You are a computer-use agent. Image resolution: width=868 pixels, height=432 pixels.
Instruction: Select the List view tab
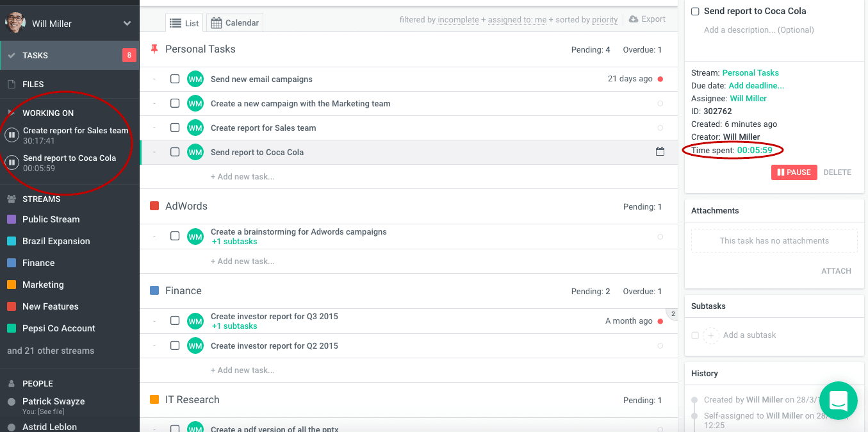coord(184,23)
